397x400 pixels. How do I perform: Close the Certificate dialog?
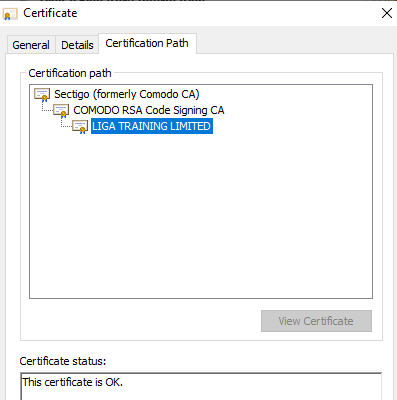[x=387, y=13]
